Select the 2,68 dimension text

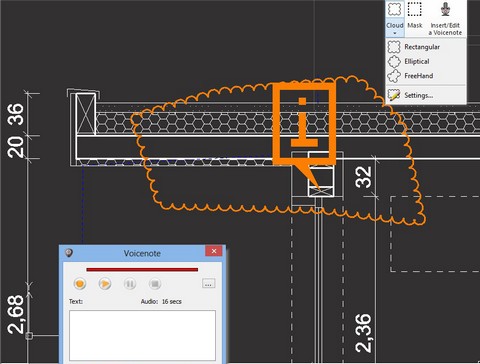pos(16,315)
